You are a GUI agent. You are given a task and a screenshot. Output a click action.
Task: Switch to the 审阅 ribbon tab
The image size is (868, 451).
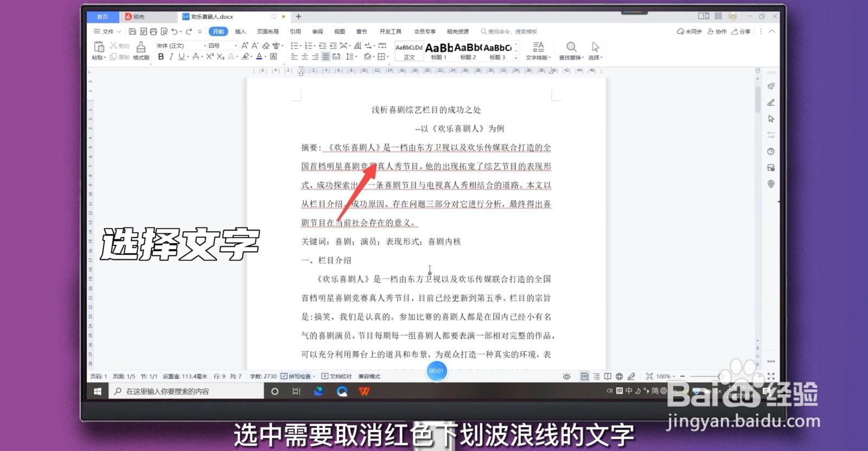[x=317, y=31]
